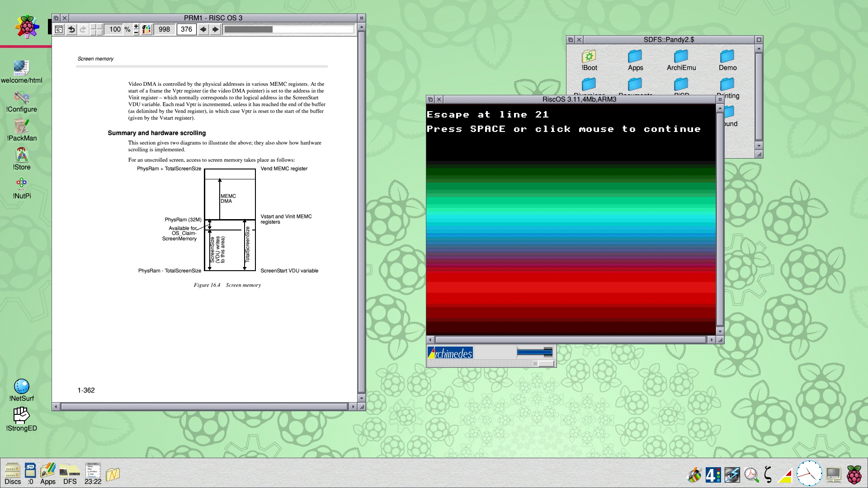Open DFS drive icon on the icon bar

(x=70, y=474)
